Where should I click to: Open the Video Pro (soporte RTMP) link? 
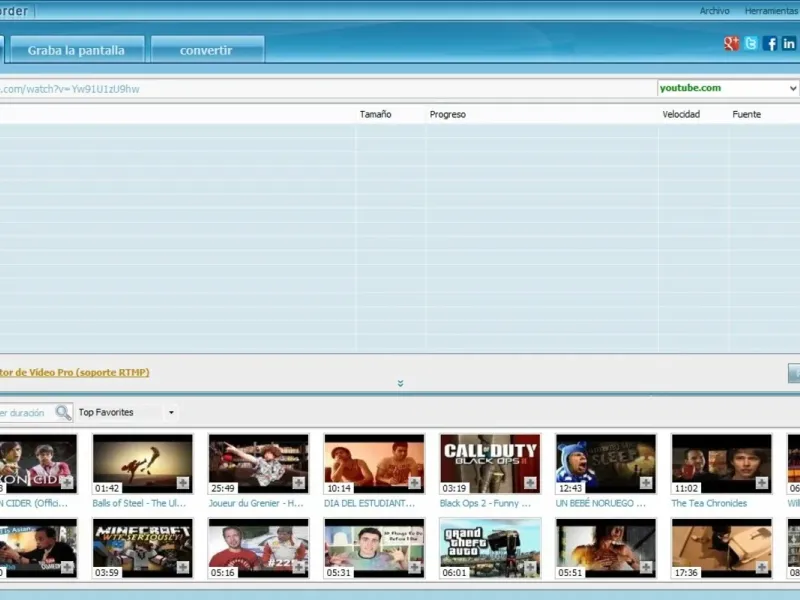[x=74, y=372]
